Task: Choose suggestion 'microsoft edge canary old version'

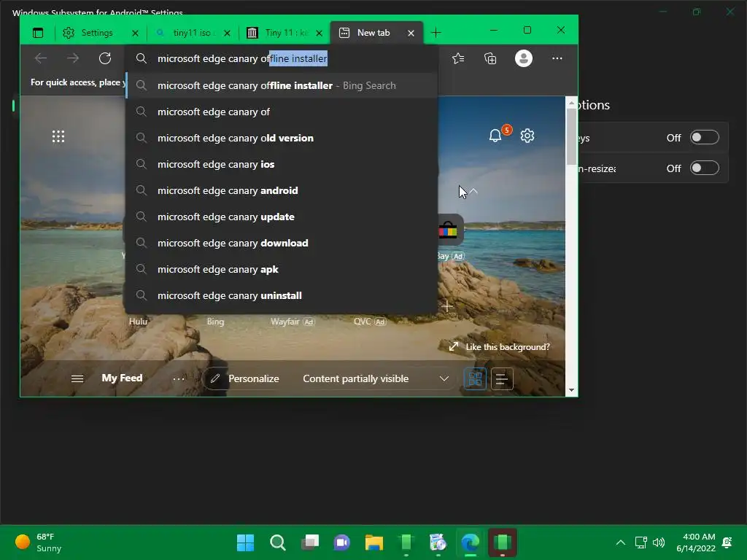Action: coord(282,138)
